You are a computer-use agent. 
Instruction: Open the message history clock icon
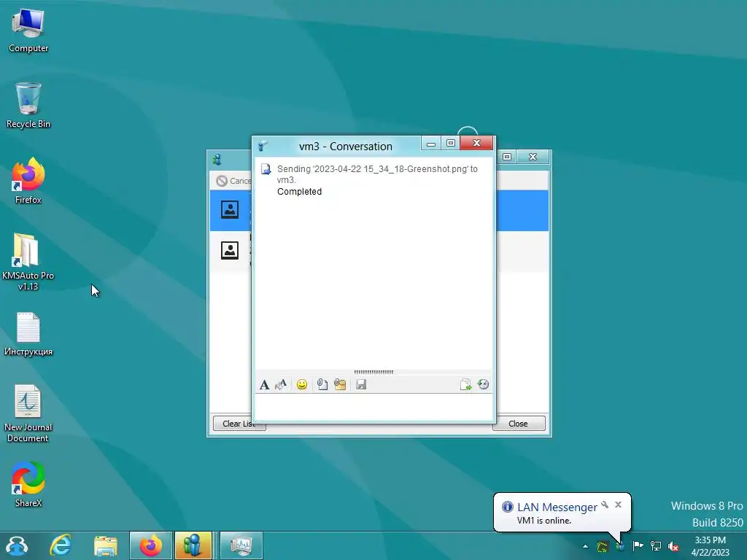coord(484,385)
